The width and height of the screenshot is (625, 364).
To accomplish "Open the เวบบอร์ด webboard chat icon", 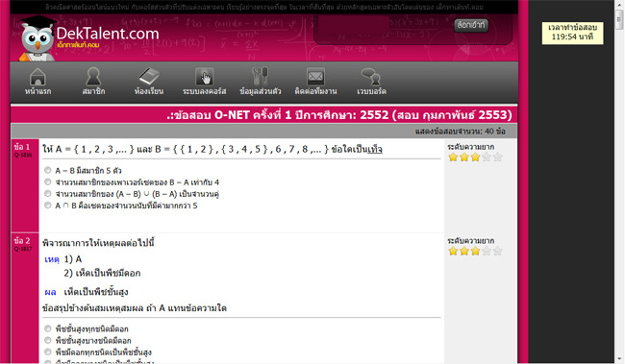I will click(371, 76).
